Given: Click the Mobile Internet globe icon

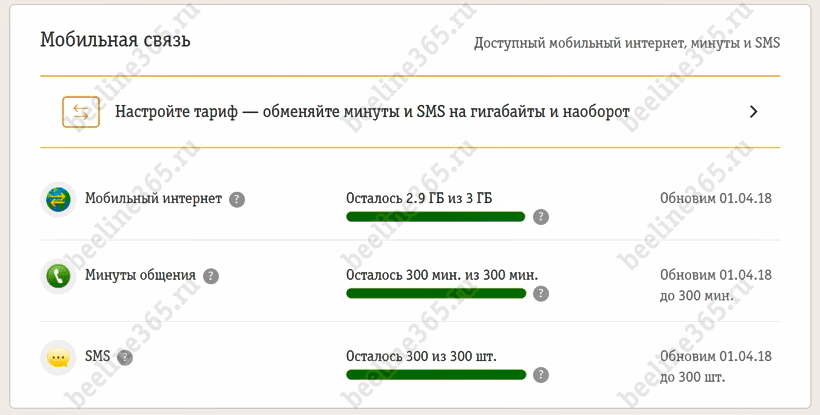Looking at the screenshot, I should (x=58, y=199).
